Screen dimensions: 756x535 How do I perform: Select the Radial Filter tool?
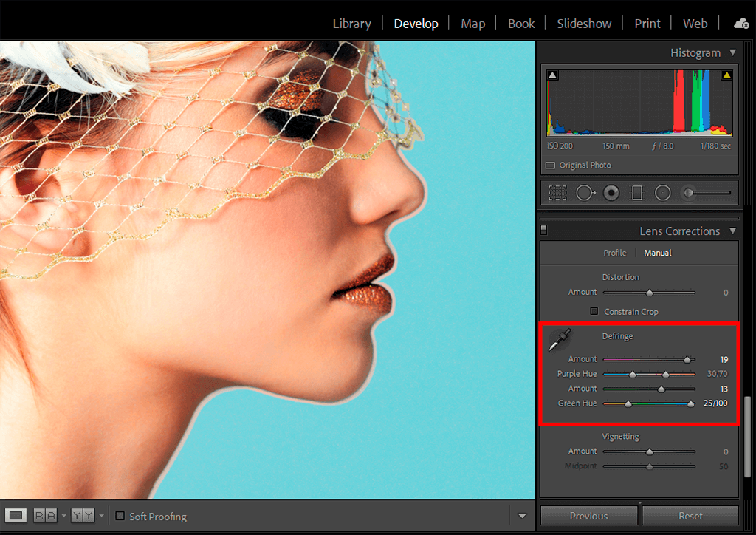click(x=663, y=193)
